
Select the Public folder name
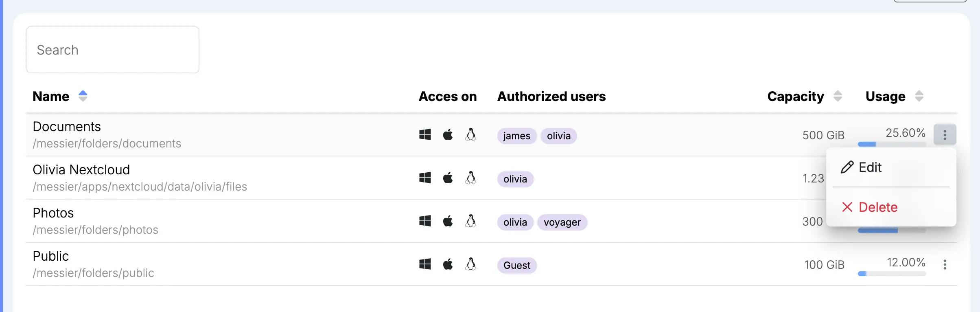point(51,256)
